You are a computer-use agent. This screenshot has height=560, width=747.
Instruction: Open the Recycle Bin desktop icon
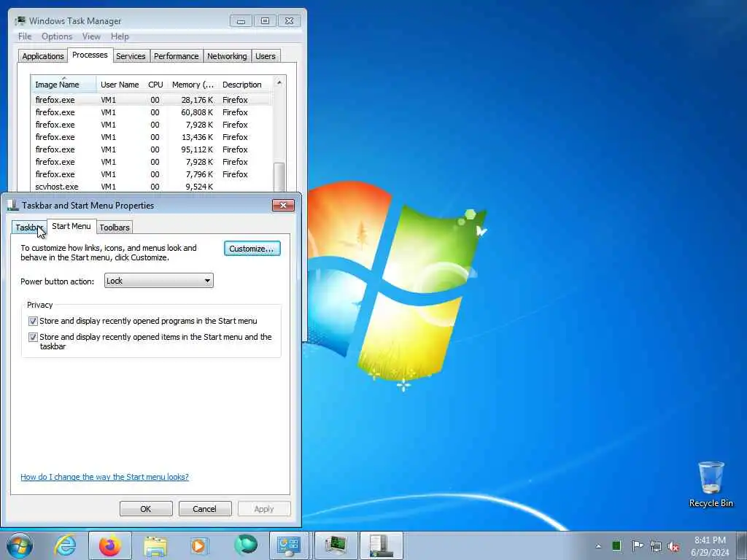coord(711,484)
